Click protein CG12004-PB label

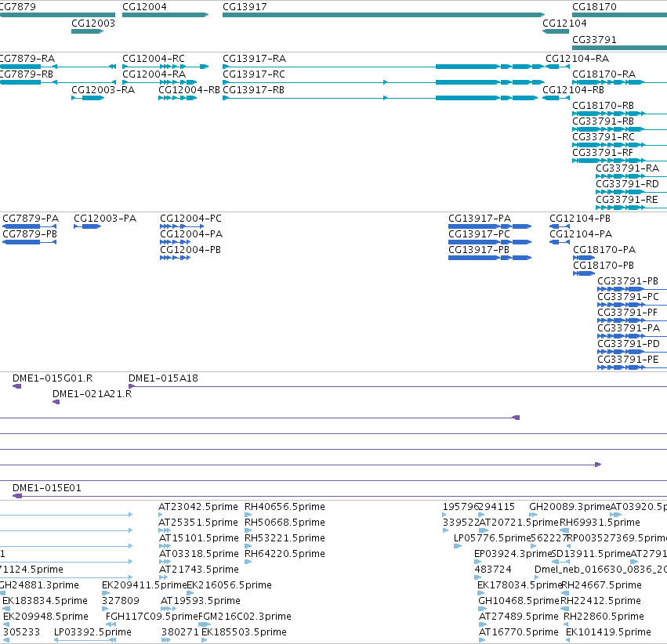click(x=190, y=251)
